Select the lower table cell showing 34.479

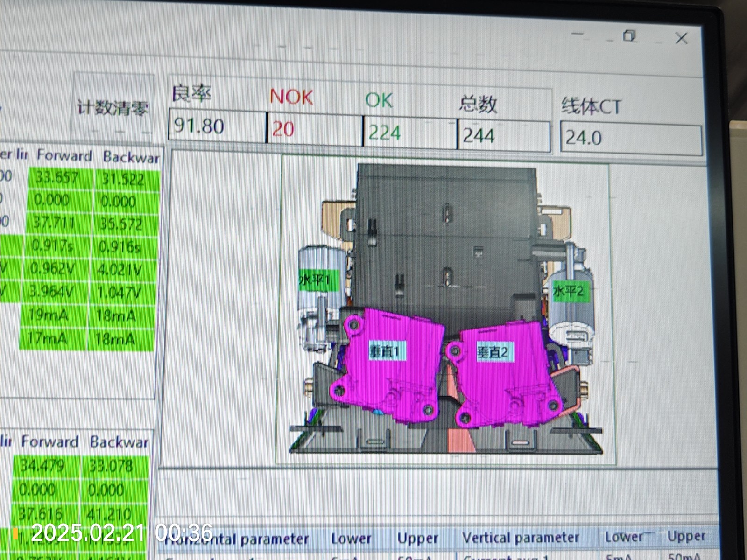(43, 465)
